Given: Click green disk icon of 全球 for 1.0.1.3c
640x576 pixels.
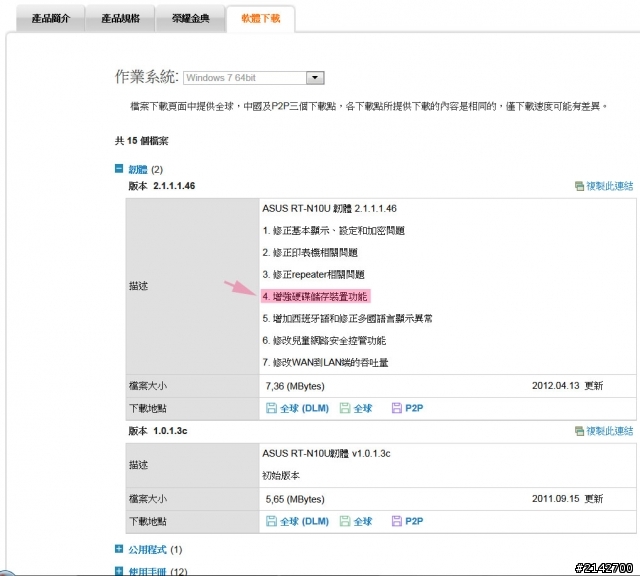Looking at the screenshot, I should (345, 521).
